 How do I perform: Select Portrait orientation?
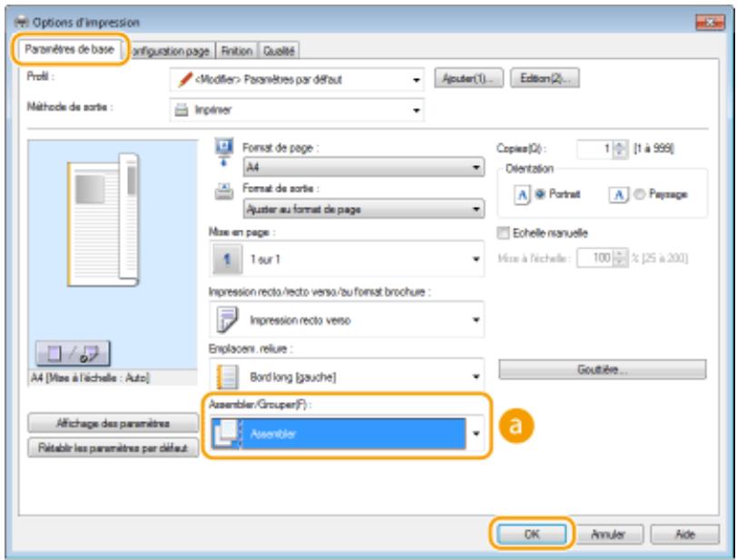pos(540,193)
